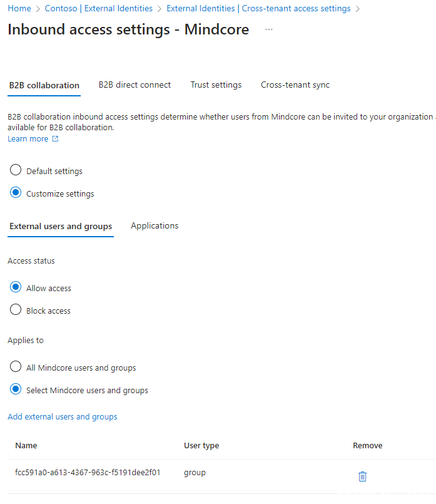Viewport: 436px width, 504px height.
Task: Choose the Allow access radio button
Action: point(16,288)
